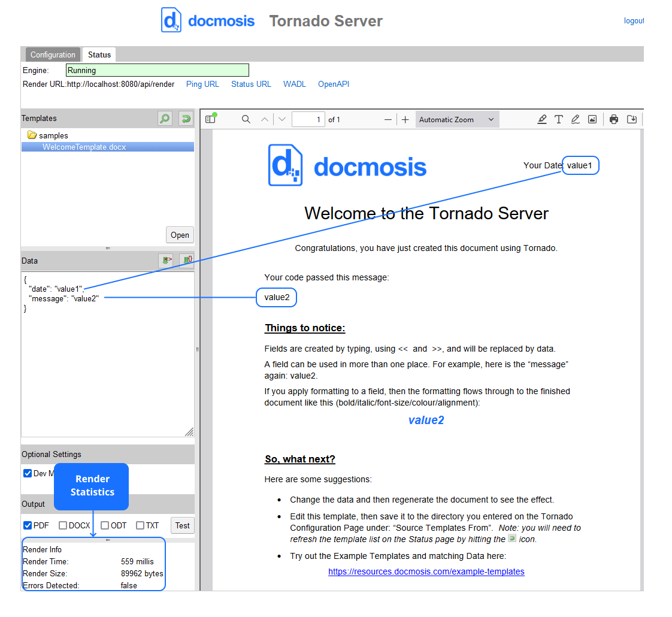This screenshot has width=672, height=617.
Task: Select the samples folder name in tree
Action: click(x=53, y=135)
